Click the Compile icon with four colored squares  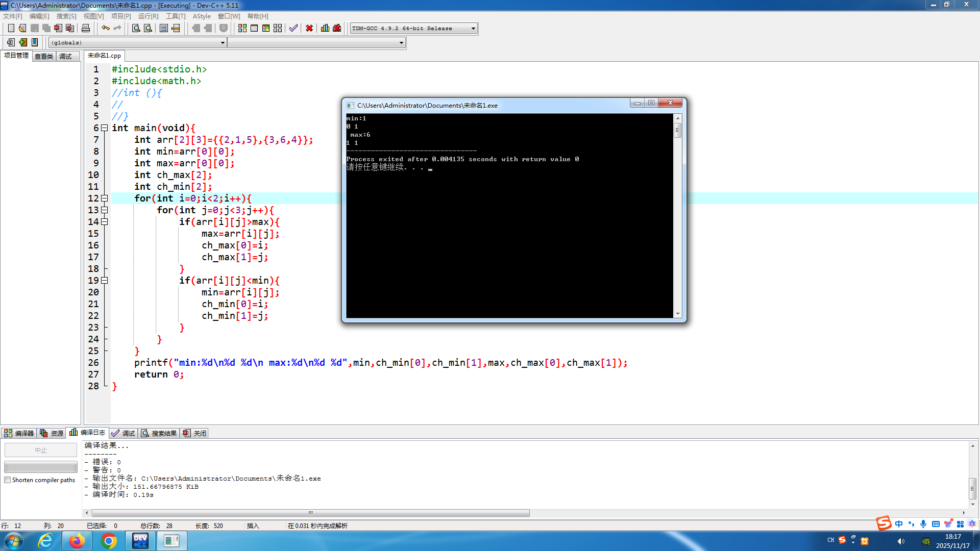242,28
